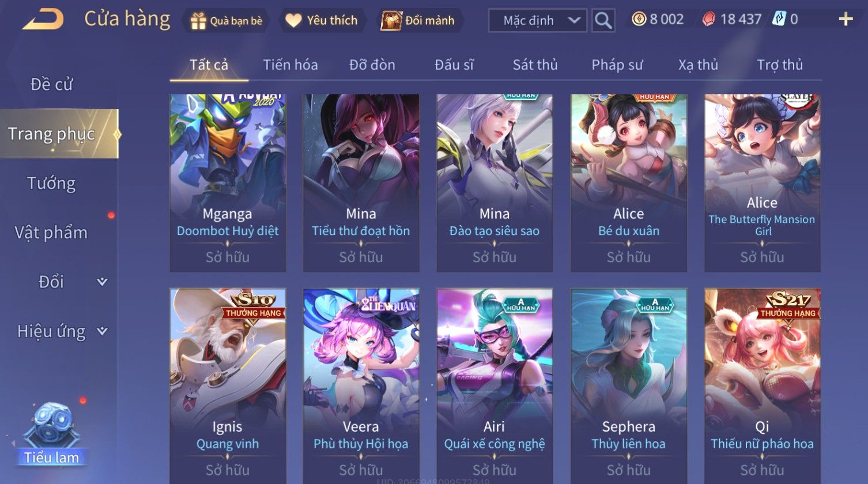Switch to the Sát thủ tab
This screenshot has height=484, width=868.
click(535, 65)
